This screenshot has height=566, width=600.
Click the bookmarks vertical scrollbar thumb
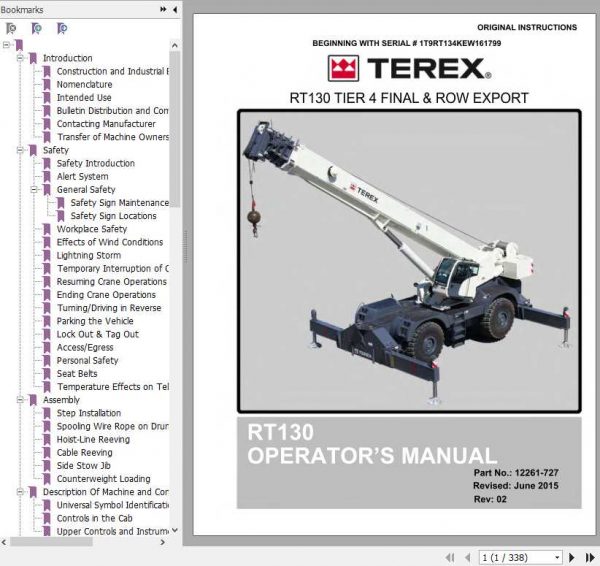click(175, 129)
